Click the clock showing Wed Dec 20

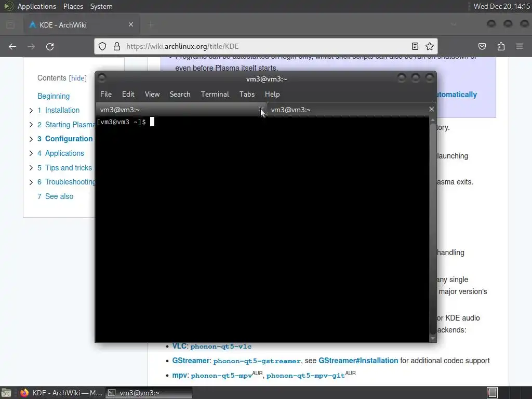tap(501, 6)
